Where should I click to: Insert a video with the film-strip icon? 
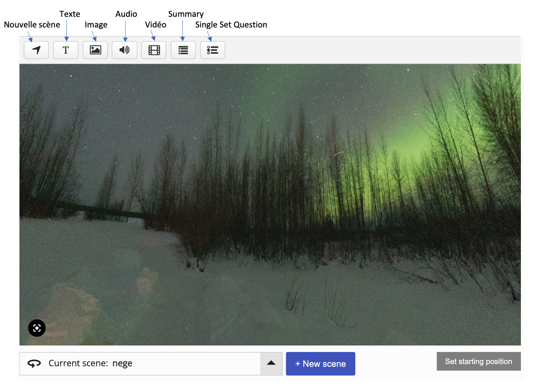tap(154, 50)
